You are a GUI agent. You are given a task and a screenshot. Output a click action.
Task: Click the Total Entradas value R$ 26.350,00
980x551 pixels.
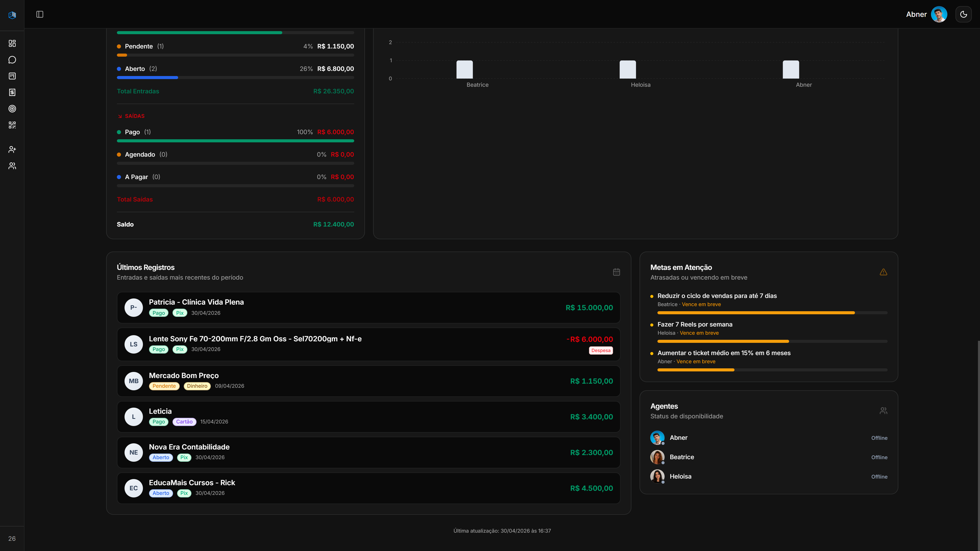click(x=334, y=91)
